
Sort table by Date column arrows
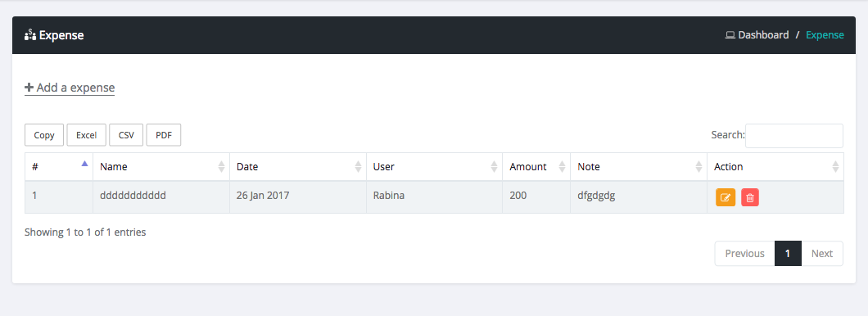point(358,166)
